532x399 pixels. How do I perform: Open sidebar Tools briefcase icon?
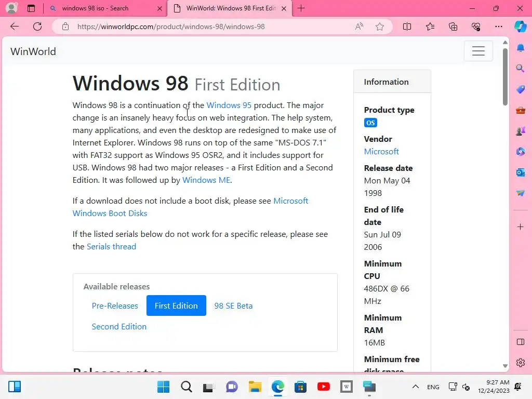(521, 110)
